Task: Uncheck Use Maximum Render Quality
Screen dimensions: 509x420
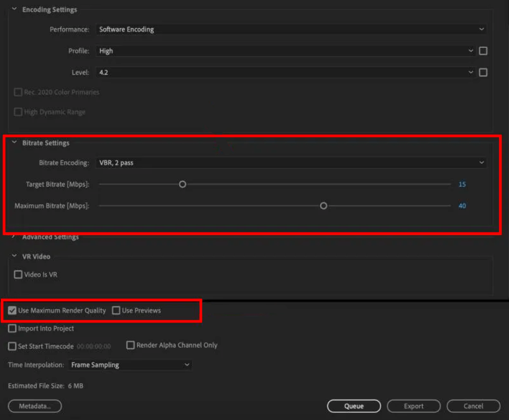Action: [12, 311]
